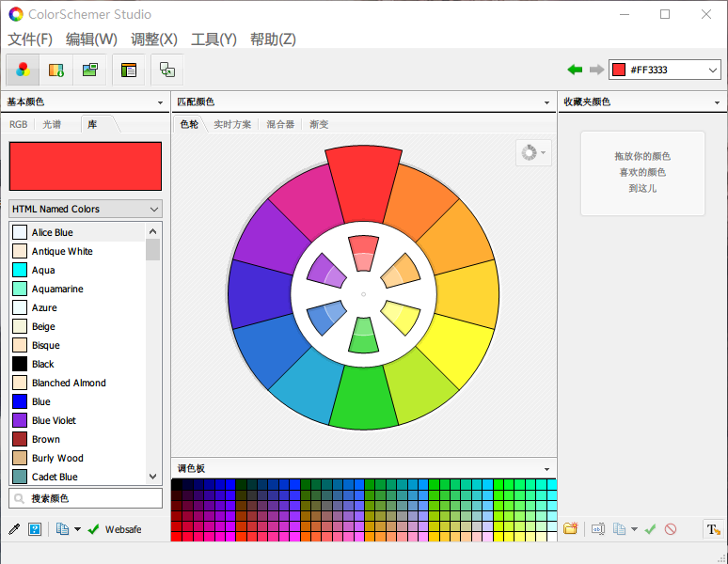Click the green segment of the color wheel
Viewport: 728px width, 564px height.
coord(364,397)
